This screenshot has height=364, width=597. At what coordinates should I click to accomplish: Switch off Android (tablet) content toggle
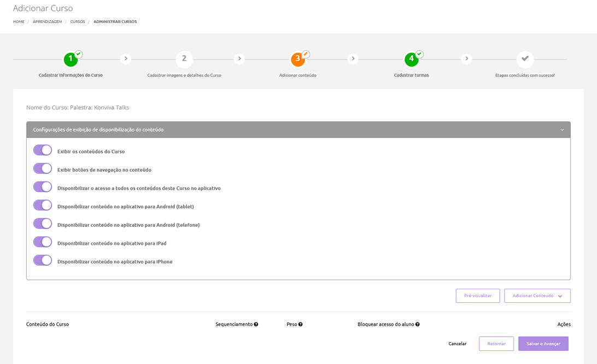(x=43, y=206)
